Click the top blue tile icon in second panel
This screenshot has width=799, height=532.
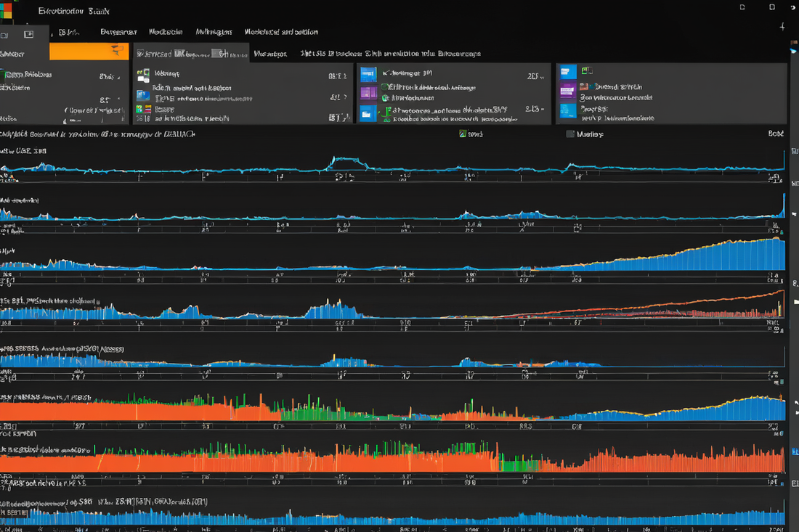[x=368, y=74]
